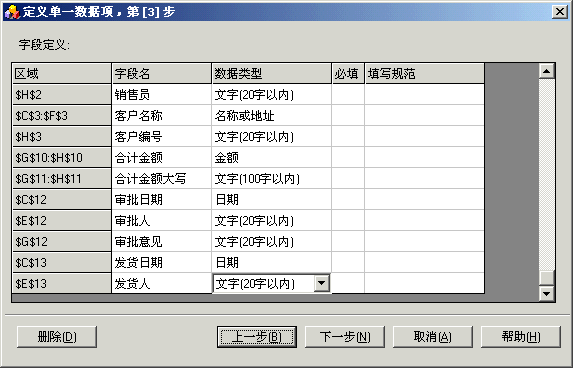Cancel the wizard via 取消(A)
573x368 pixels.
(x=433, y=337)
